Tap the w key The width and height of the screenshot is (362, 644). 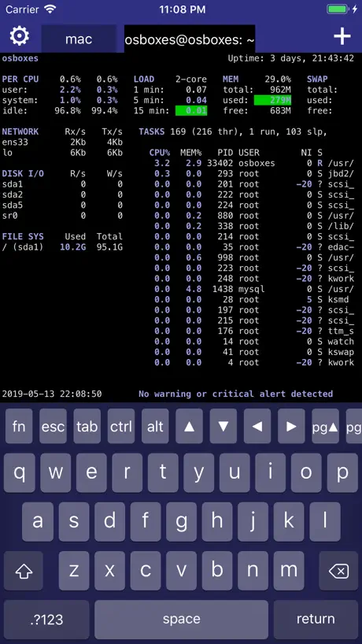[55, 473]
